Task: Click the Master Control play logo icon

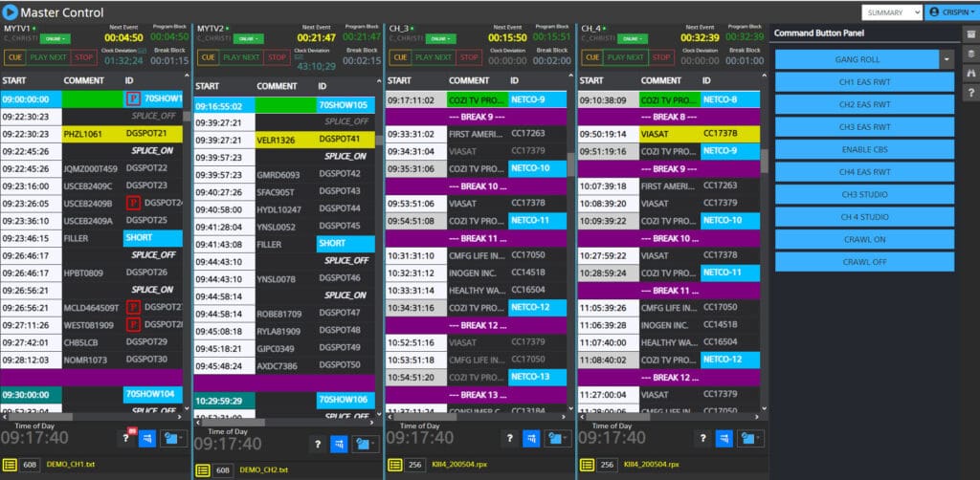Action: point(10,11)
